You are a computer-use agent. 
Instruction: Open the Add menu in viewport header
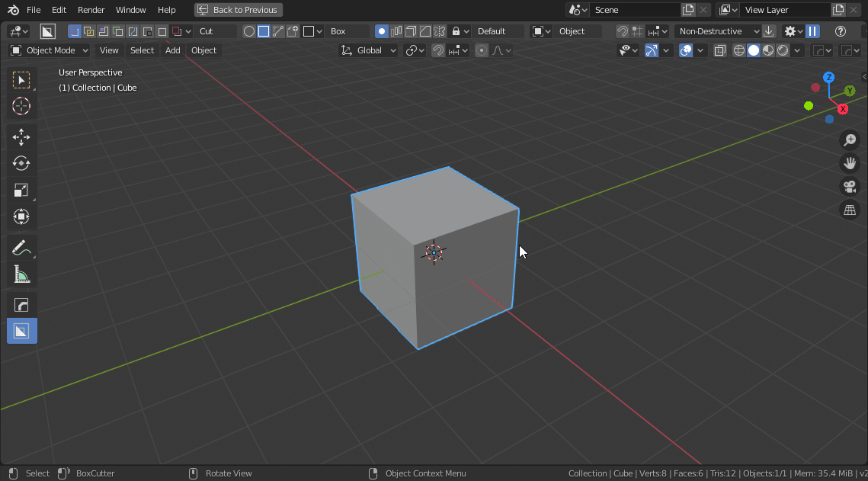pyautogui.click(x=173, y=50)
